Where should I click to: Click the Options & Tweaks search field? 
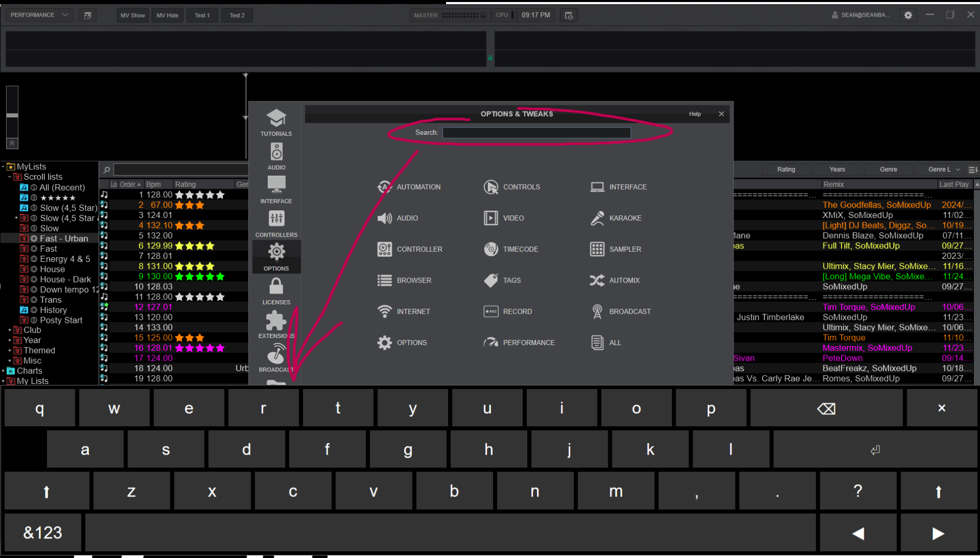[536, 133]
